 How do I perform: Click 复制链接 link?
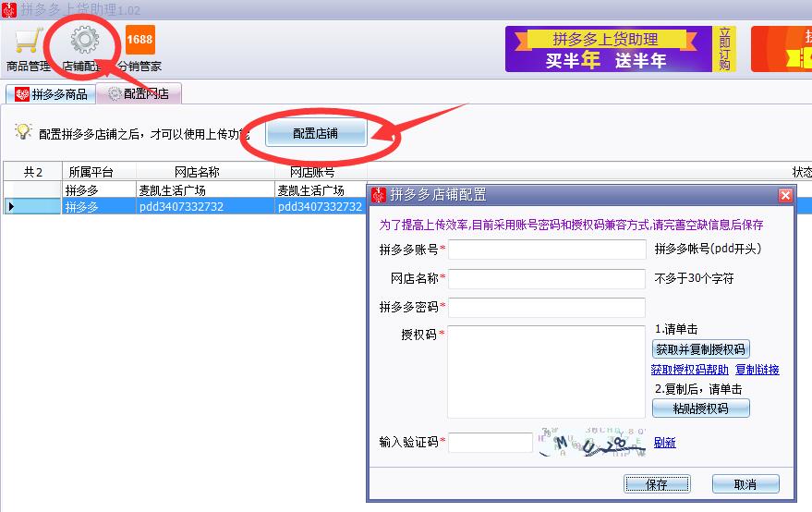point(757,370)
